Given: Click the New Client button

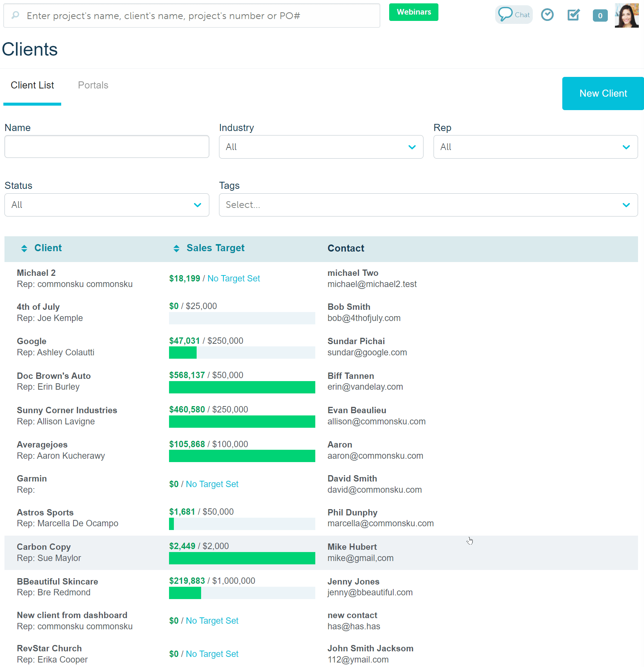Looking at the screenshot, I should [603, 93].
